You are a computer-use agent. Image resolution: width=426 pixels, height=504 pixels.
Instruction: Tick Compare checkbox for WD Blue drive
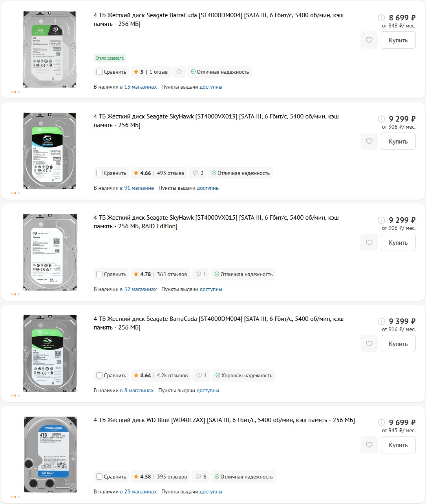tap(99, 477)
